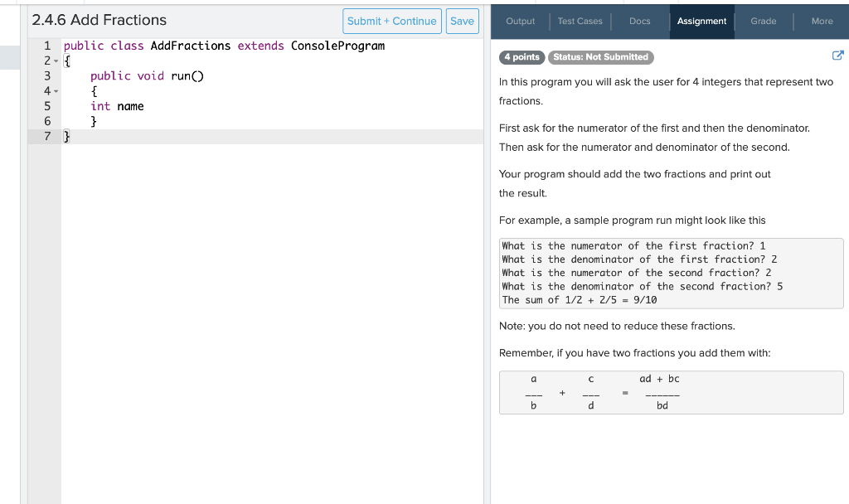Click the Submit + Continue button
The image size is (849, 504).
click(391, 20)
